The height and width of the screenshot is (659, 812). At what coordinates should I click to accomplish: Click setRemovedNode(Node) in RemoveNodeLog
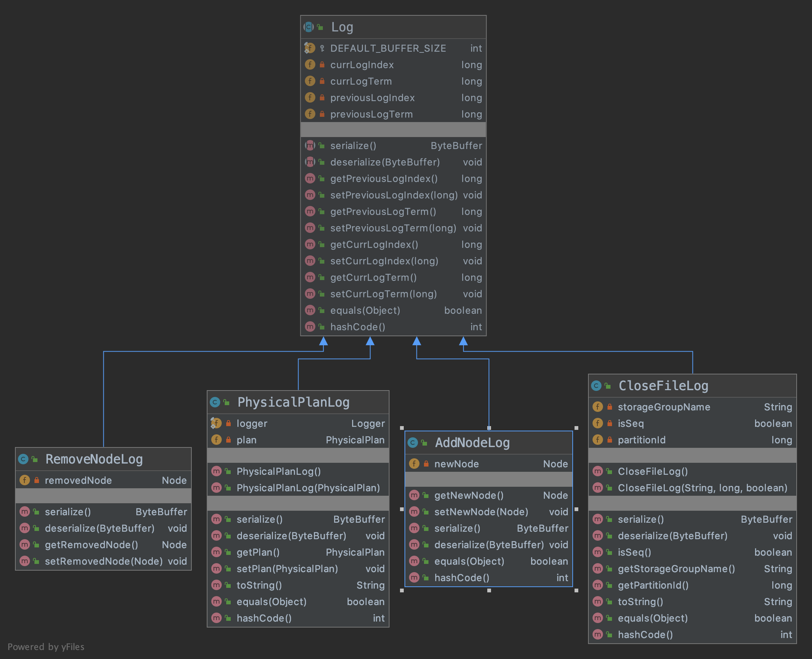pos(103,561)
